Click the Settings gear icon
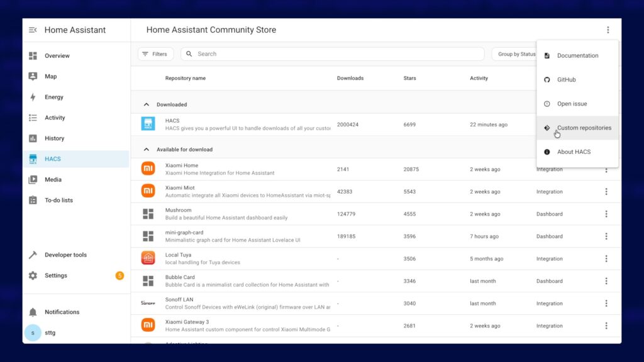This screenshot has width=644, height=362. [33, 276]
